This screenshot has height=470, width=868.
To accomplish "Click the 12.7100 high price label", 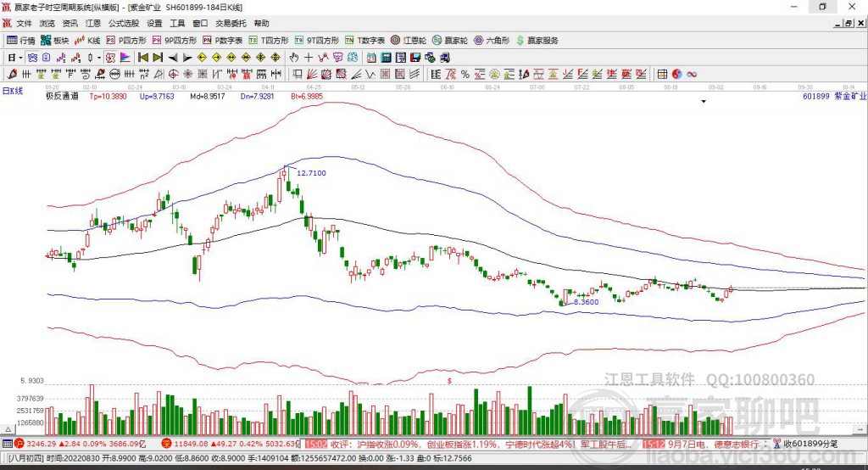I will click(311, 173).
